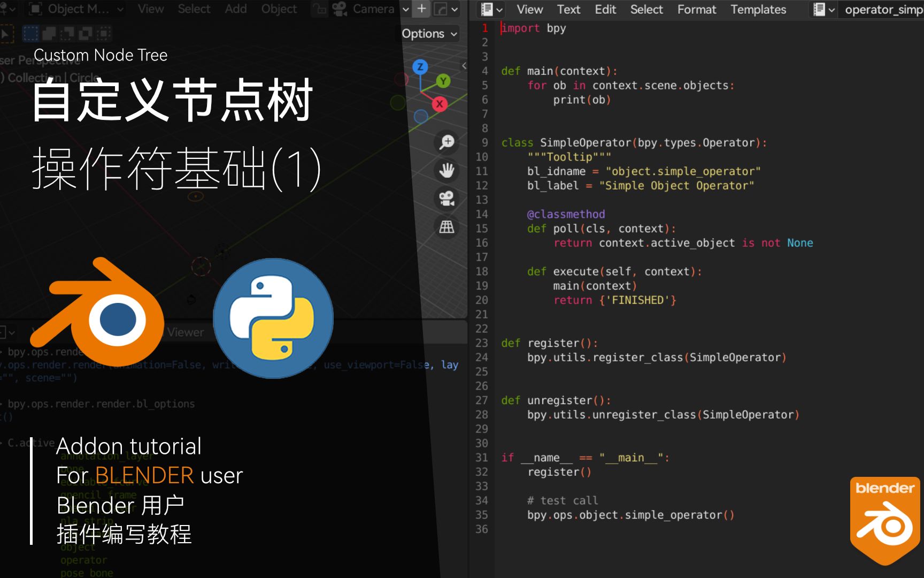Click the 'def register():' line
This screenshot has width=924, height=578.
550,343
